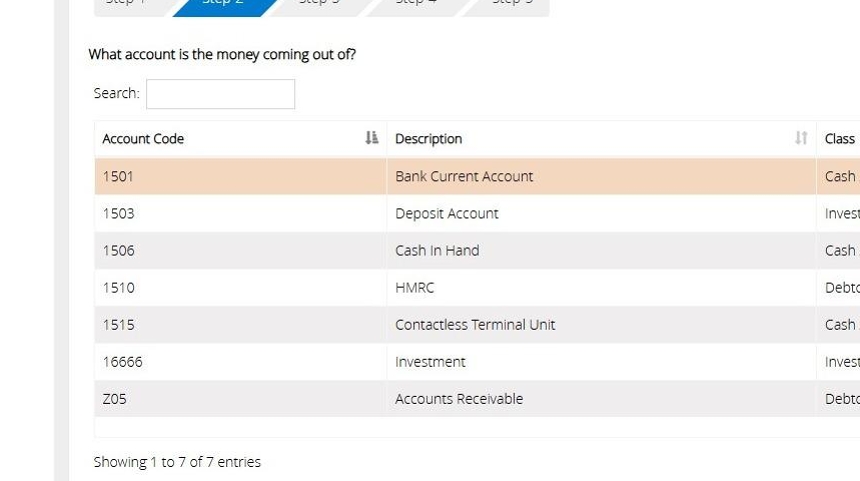
Task: Select Contactless Terminal Unit account
Action: (x=475, y=324)
